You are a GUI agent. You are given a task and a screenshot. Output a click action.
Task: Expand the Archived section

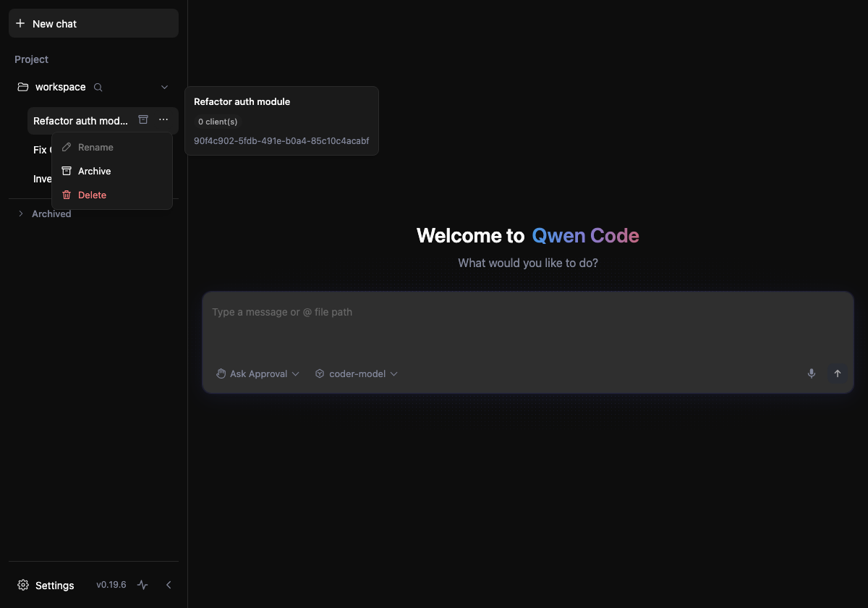click(45, 214)
